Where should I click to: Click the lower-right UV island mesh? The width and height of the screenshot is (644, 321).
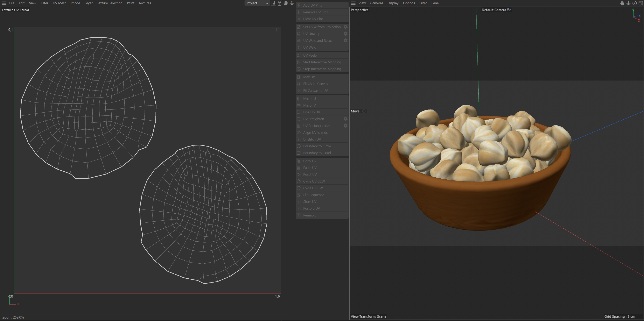click(x=203, y=215)
